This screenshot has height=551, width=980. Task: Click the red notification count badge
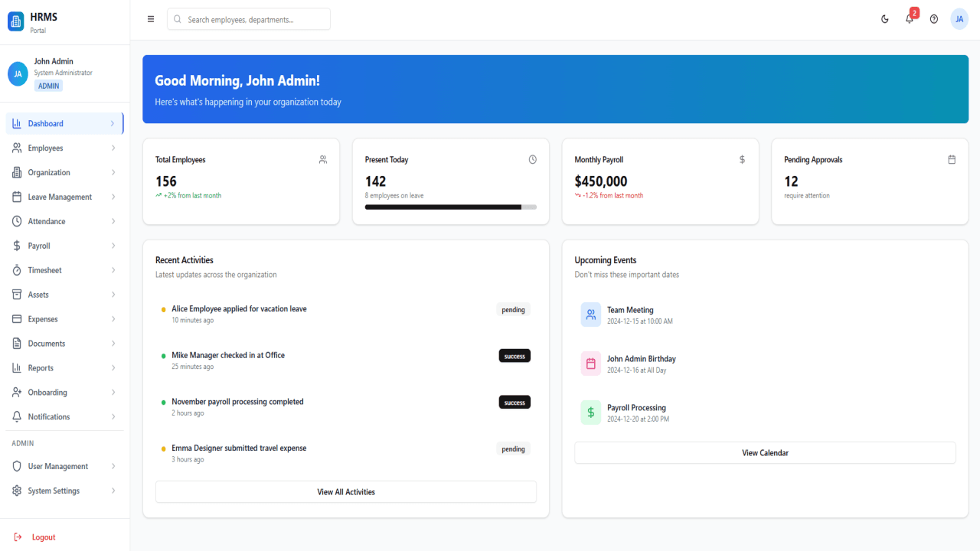point(914,12)
